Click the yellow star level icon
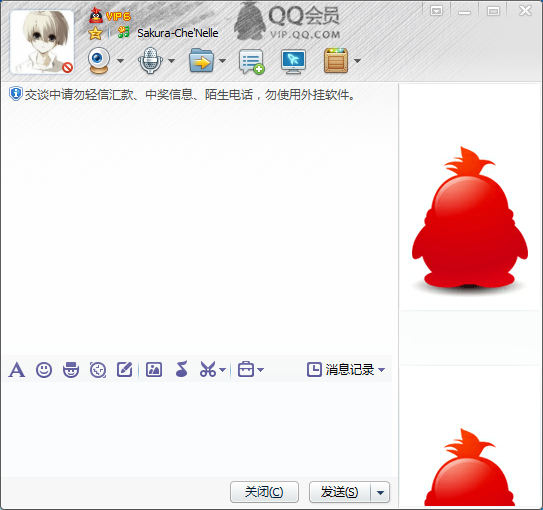543x510 pixels. [x=95, y=33]
